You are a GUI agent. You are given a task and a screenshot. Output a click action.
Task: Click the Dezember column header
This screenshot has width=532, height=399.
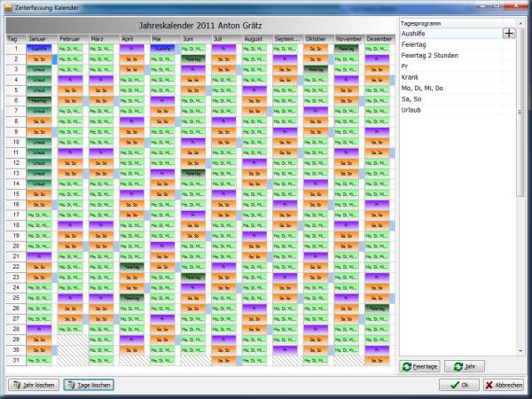[380, 39]
